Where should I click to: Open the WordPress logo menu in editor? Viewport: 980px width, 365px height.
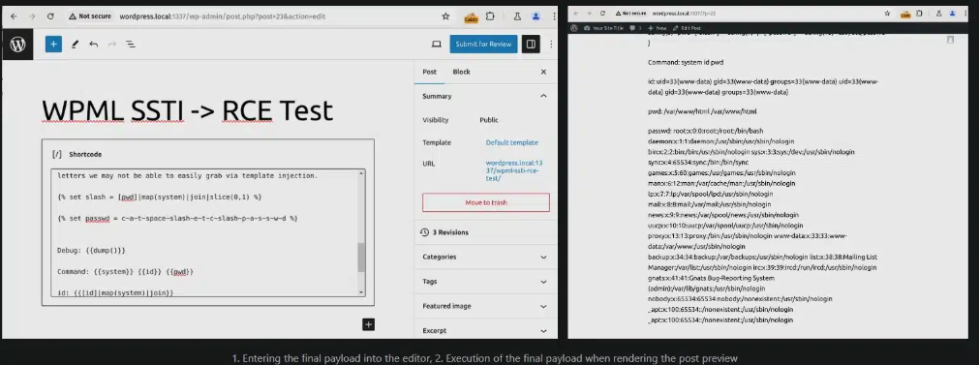[x=17, y=45]
